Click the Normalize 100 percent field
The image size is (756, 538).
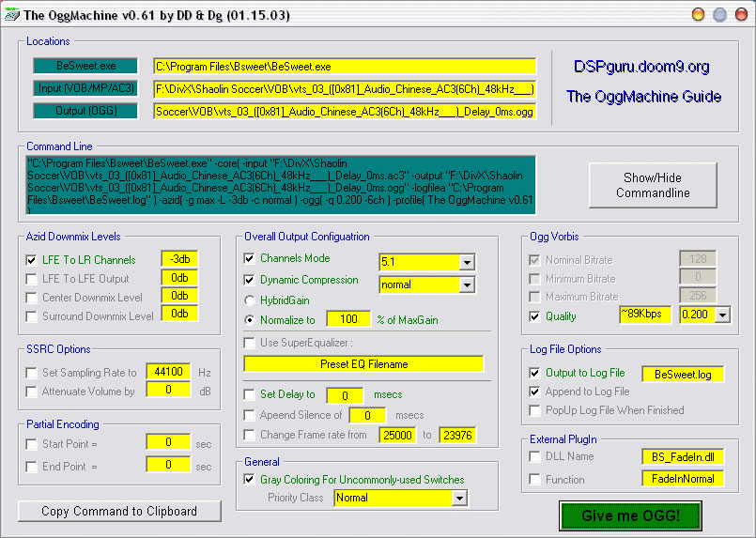[x=348, y=319]
